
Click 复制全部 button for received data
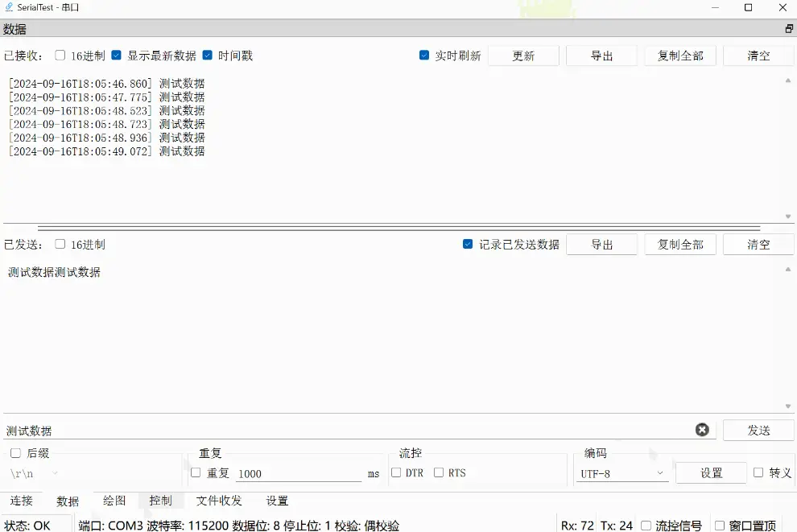click(680, 56)
